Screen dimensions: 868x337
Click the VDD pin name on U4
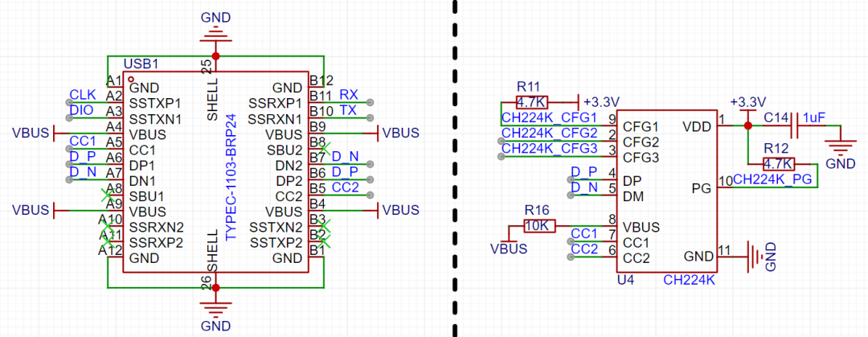pyautogui.click(x=698, y=126)
